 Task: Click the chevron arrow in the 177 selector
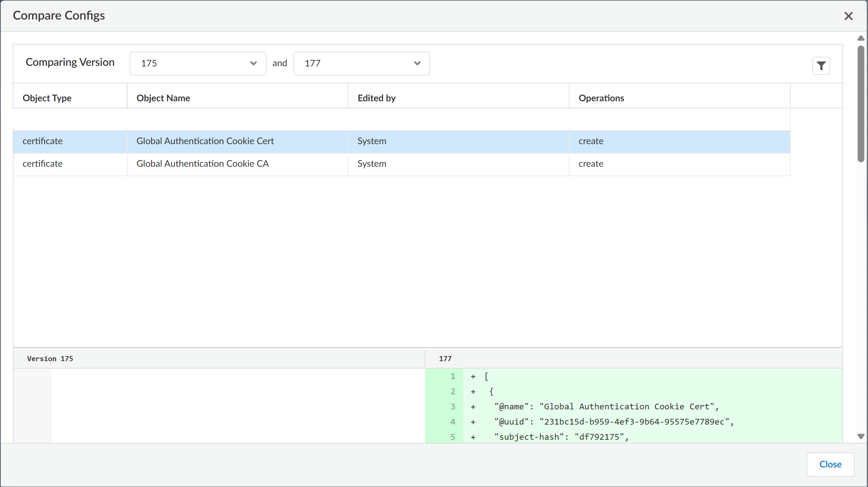point(417,63)
